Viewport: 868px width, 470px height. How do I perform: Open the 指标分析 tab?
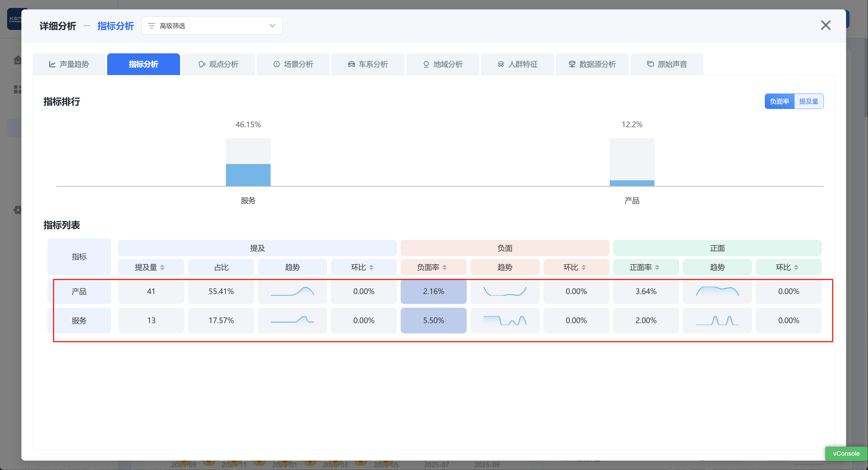(x=143, y=64)
